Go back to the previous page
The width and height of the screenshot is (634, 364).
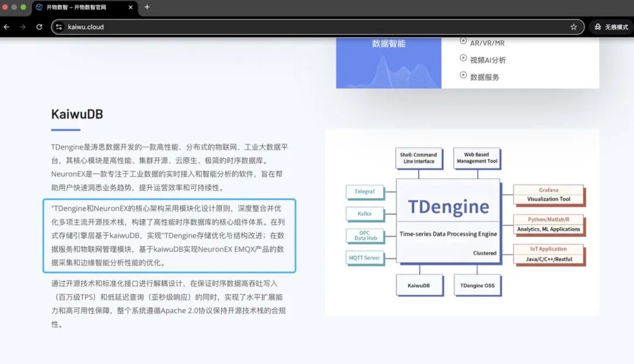(x=6, y=26)
